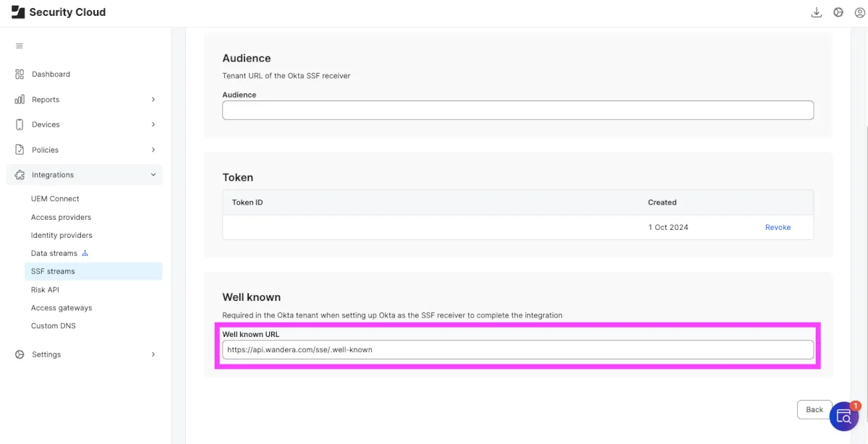Collapse the Integrations section chevron
Screen dimensions: 868x444
tap(153, 175)
